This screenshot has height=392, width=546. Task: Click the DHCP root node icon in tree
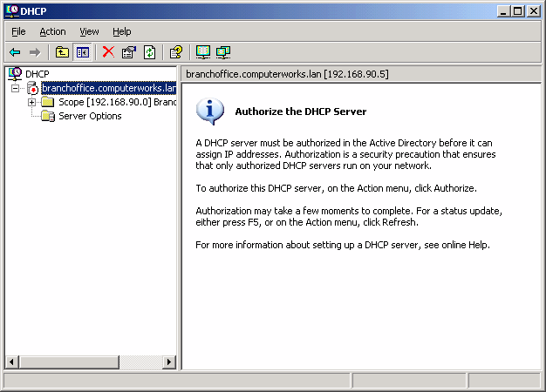click(x=15, y=74)
